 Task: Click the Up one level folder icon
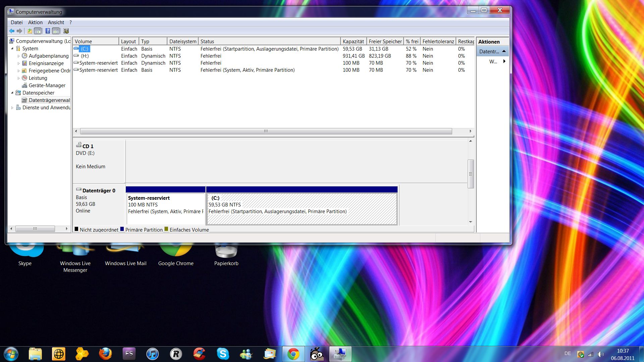(x=30, y=31)
